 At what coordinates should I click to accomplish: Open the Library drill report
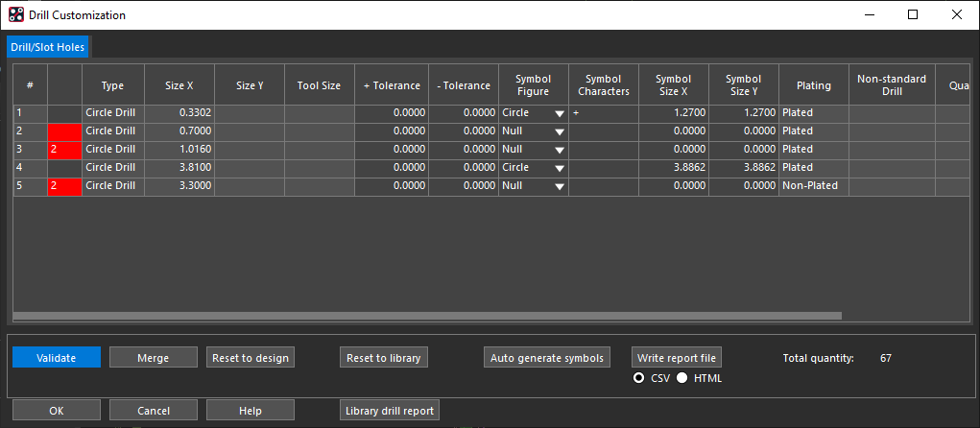390,410
